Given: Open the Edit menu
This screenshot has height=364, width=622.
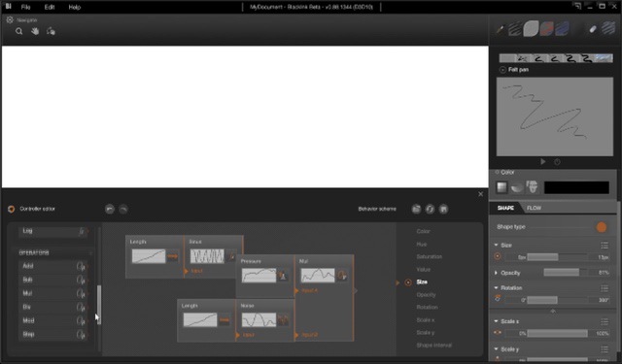Looking at the screenshot, I should point(50,7).
